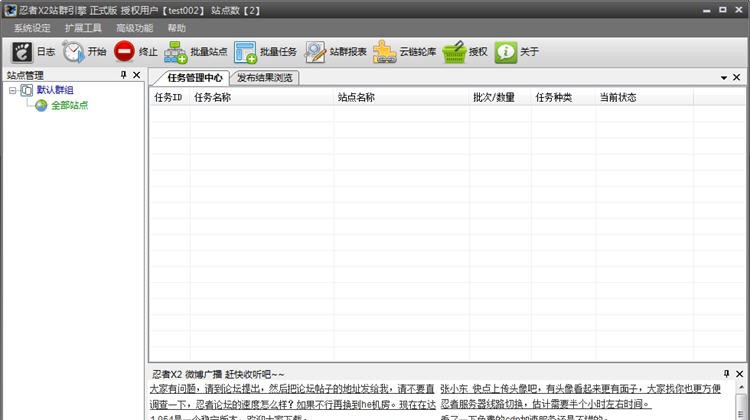Open the 大家有问题，请到论坛提出 broadcast link
The height and width of the screenshot is (420, 750).
[x=292, y=389]
